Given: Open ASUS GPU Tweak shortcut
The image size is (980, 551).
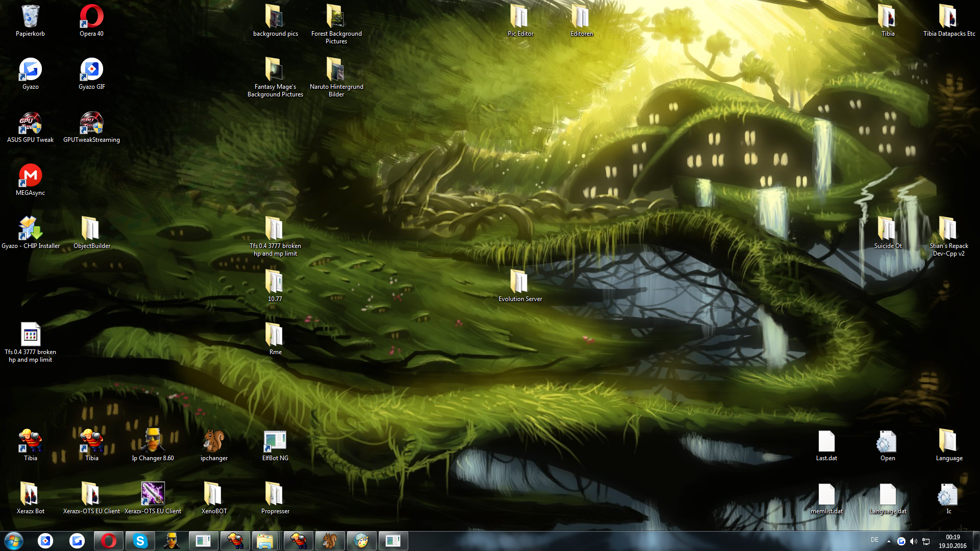Looking at the screenshot, I should pyautogui.click(x=31, y=127).
